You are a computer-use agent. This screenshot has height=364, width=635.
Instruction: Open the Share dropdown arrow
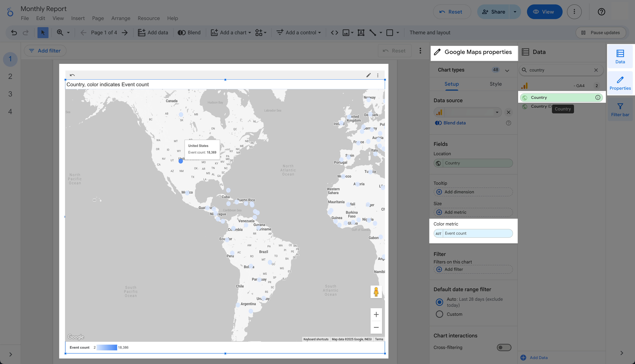515,12
